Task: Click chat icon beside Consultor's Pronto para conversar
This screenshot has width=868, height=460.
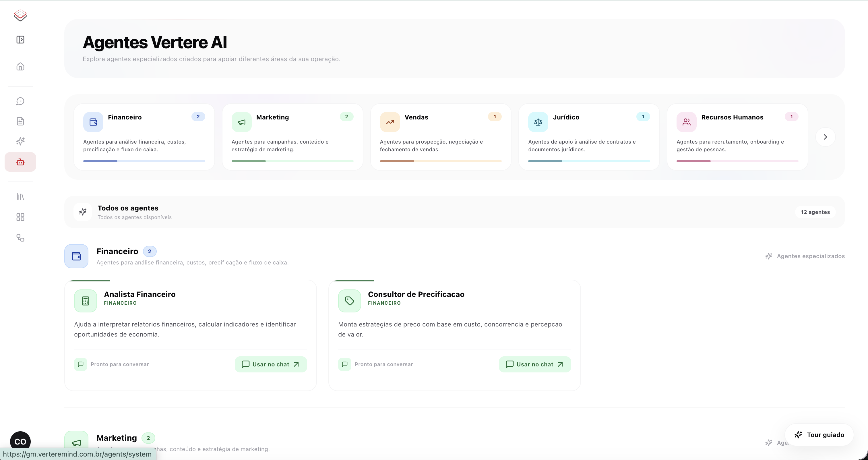Action: [344, 364]
